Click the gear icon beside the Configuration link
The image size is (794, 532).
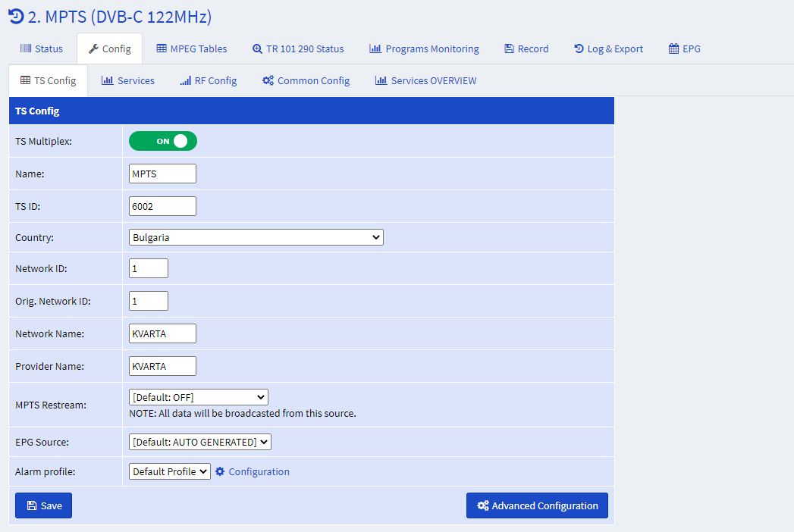click(220, 471)
